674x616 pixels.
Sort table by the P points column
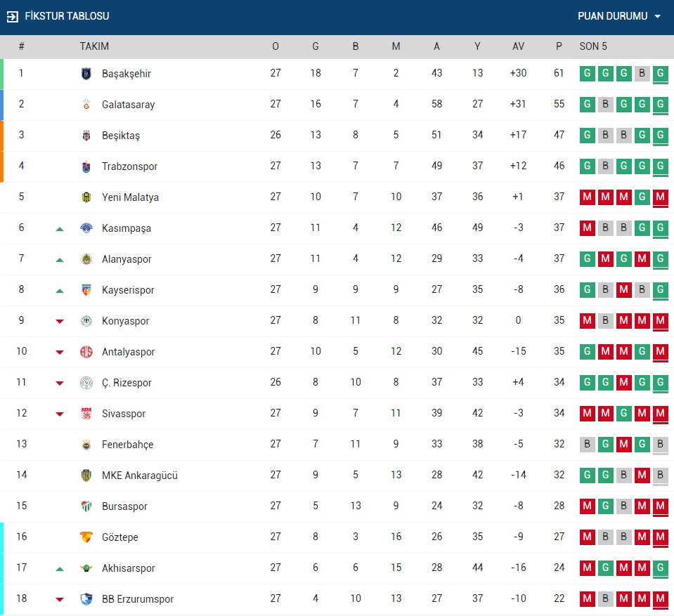[559, 46]
